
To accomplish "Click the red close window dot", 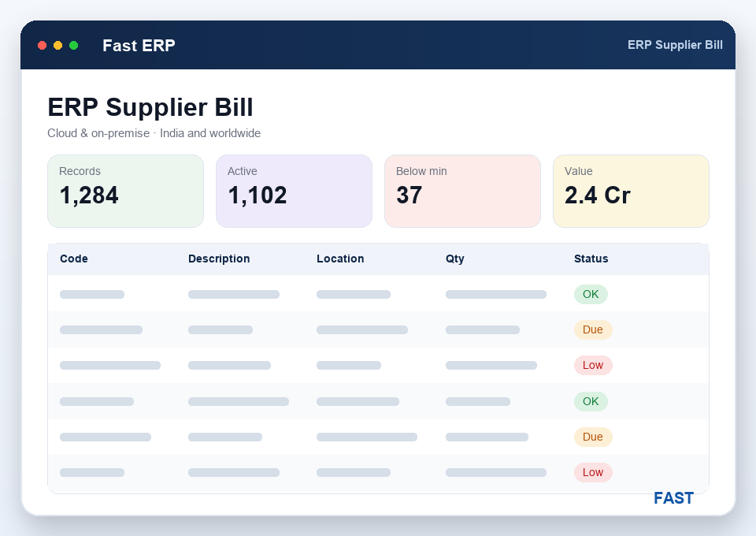I will tap(42, 46).
